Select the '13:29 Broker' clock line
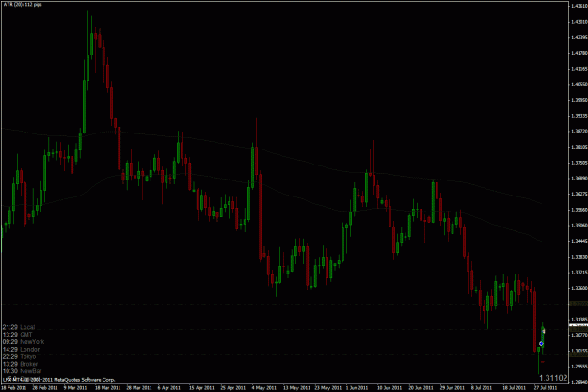The height and width of the screenshot is (392, 588). coord(21,364)
